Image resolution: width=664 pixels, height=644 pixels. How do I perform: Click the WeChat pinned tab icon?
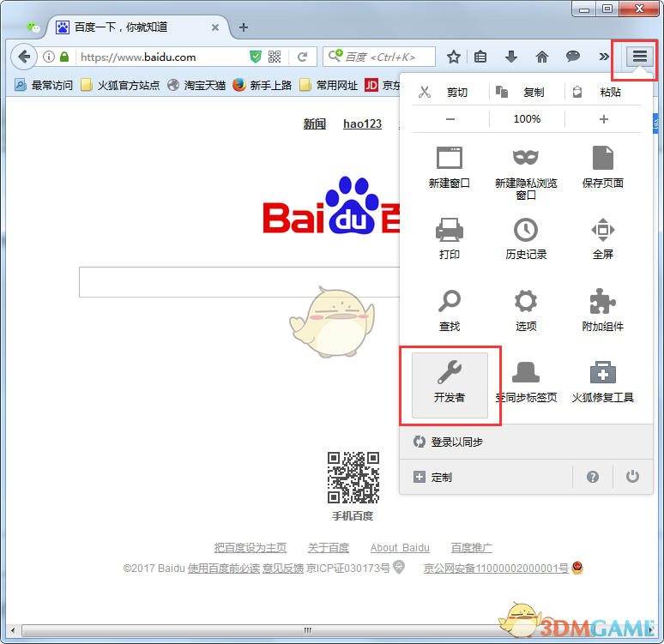click(x=33, y=27)
